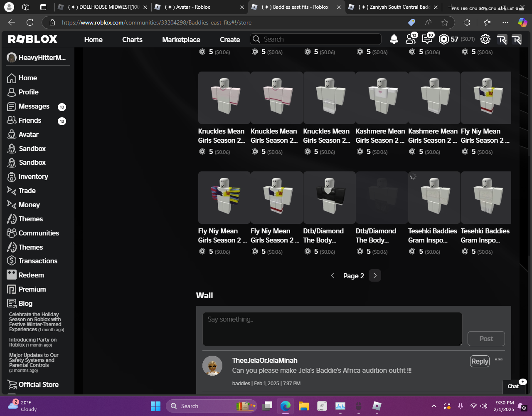The width and height of the screenshot is (532, 416).
Task: Open the Copilot icon in browser toolbar
Action: tap(522, 22)
